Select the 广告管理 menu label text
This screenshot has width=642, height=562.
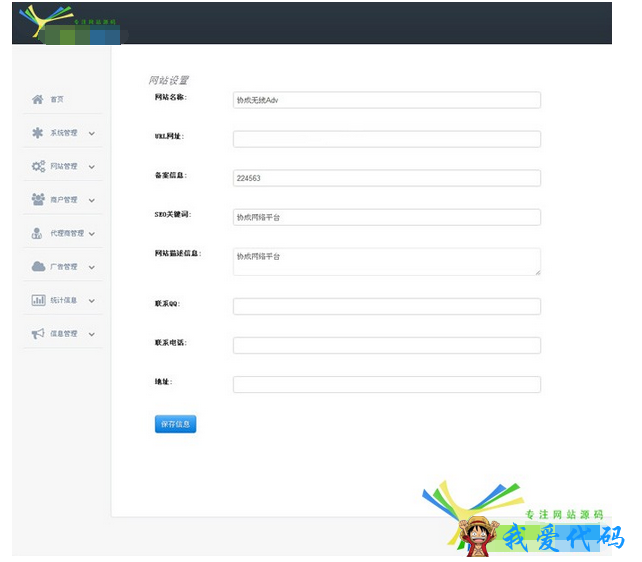pyautogui.click(x=64, y=266)
